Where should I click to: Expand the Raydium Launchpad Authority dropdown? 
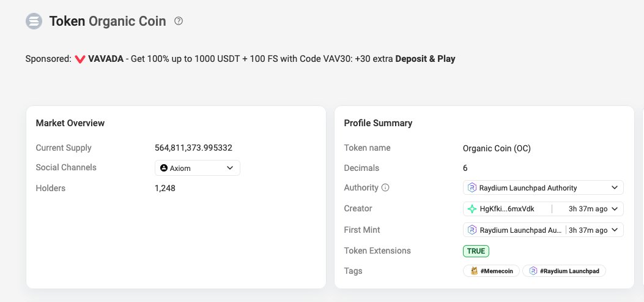point(543,187)
